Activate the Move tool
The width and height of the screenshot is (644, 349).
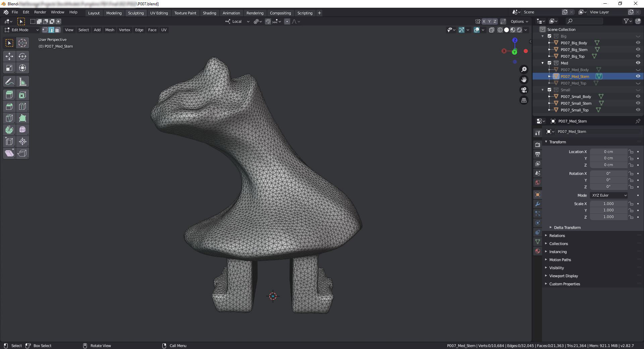click(x=9, y=56)
